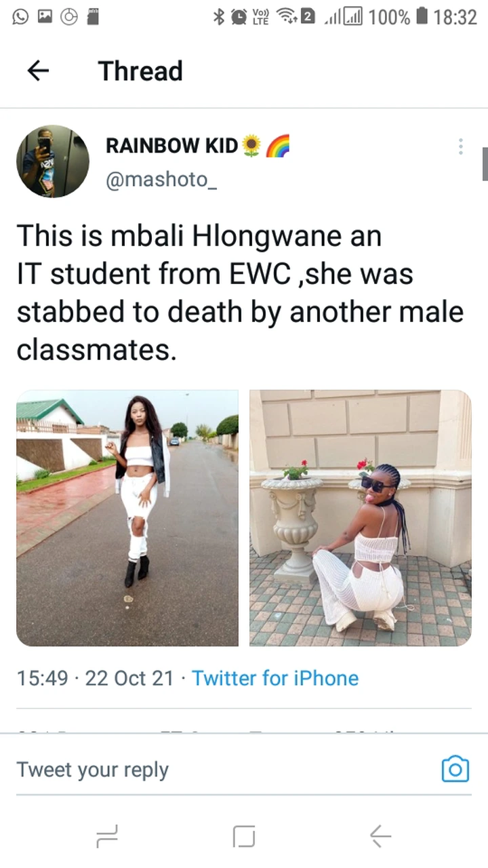Tap the Android home navigation icon

[x=244, y=836]
